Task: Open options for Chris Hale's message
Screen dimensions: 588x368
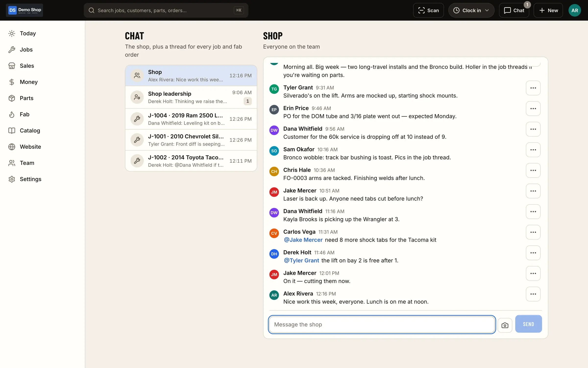Action: 533,170
